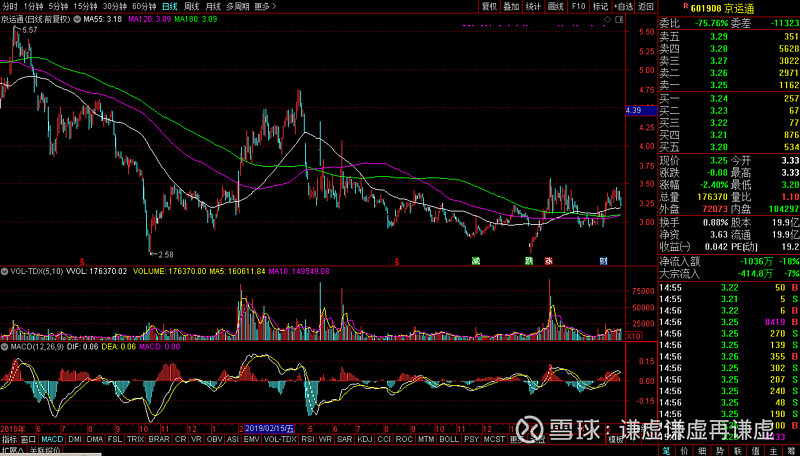
Task: Select the VOL-TDX indicator tab
Action: coord(280,439)
